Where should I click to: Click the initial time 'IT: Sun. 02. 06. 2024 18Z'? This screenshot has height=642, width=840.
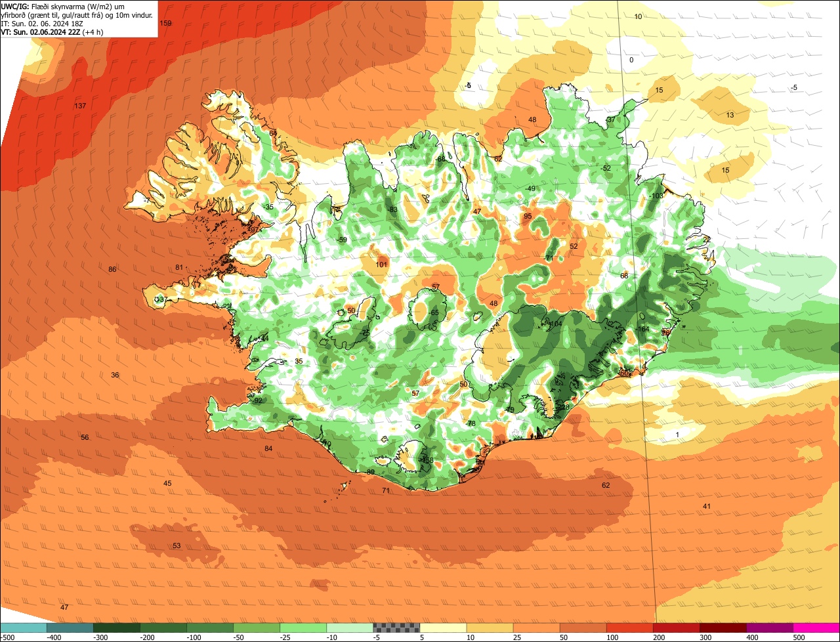click(43, 23)
